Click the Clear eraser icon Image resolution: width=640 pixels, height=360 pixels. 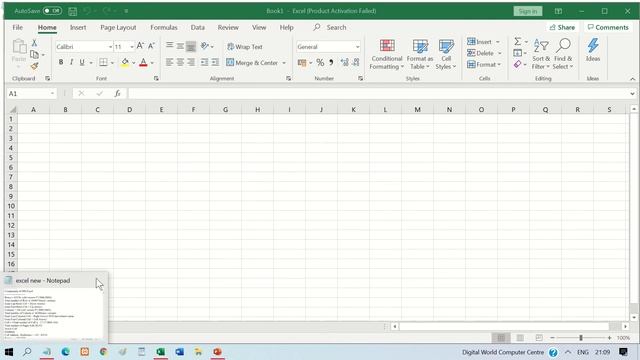(518, 64)
